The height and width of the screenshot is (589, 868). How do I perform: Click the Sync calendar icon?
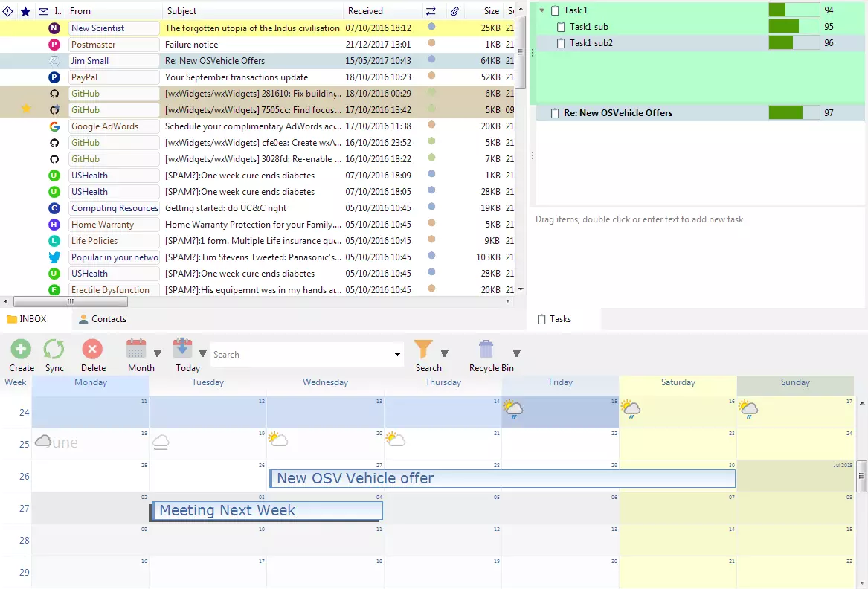pyautogui.click(x=54, y=350)
